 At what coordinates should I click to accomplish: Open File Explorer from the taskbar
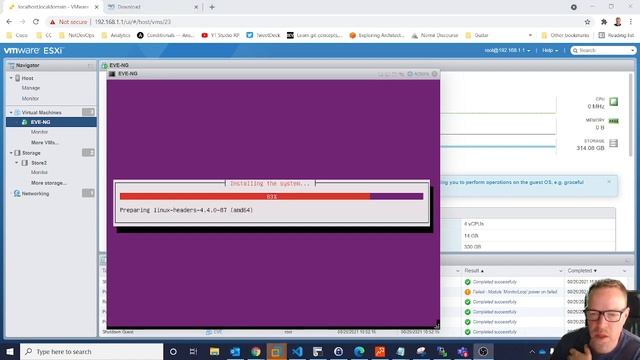(214, 351)
